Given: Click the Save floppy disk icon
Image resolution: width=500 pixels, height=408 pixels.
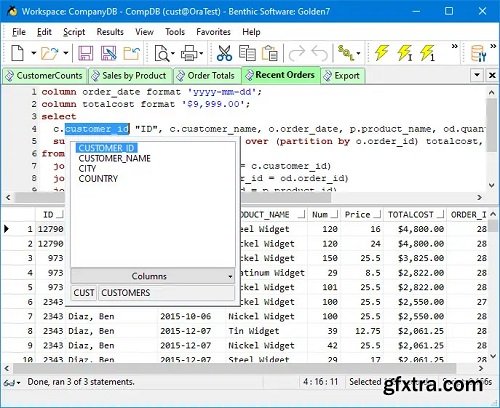Looking at the screenshot, I should (x=86, y=53).
